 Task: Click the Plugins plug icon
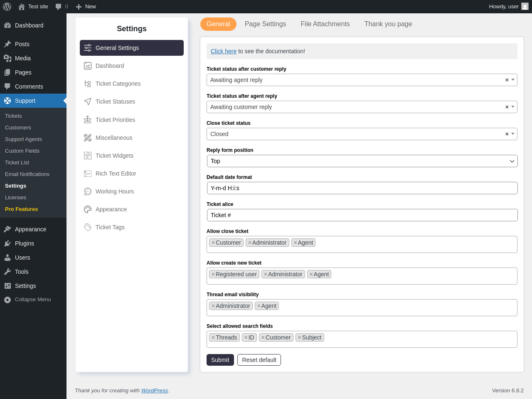tap(7, 243)
